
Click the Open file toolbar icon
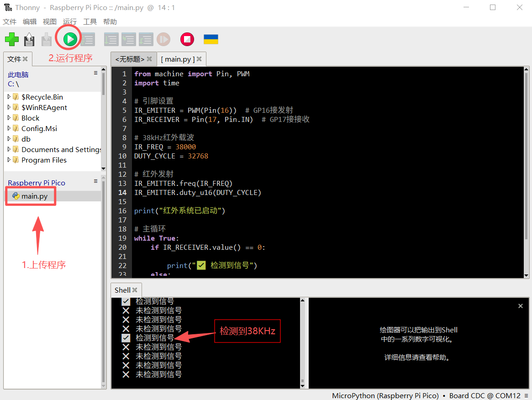tap(29, 40)
